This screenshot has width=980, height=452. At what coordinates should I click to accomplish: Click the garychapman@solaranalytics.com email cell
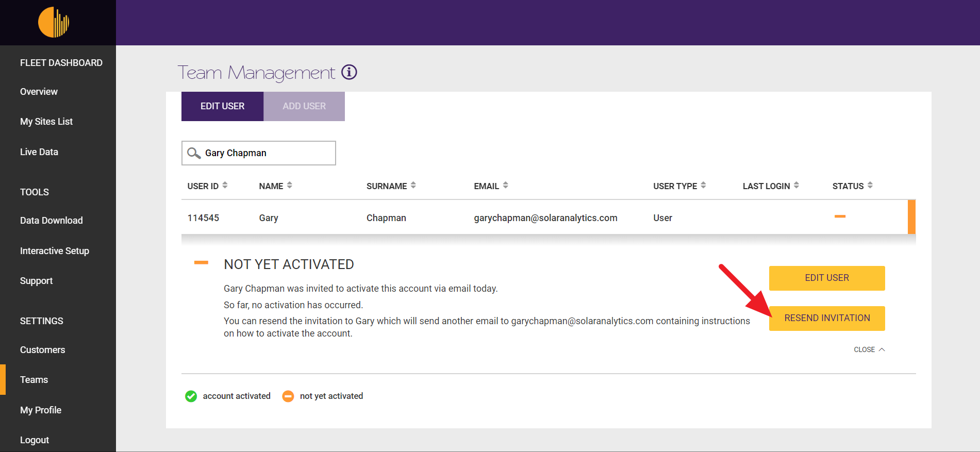[x=545, y=218]
